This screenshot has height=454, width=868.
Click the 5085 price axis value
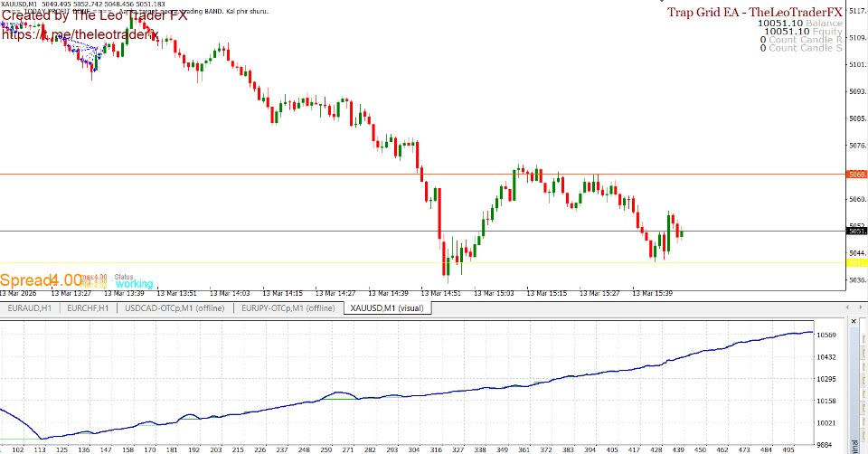pos(857,118)
